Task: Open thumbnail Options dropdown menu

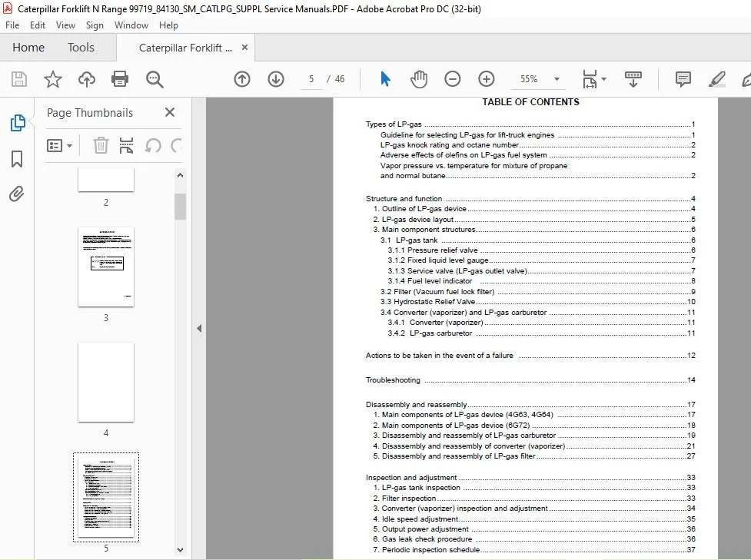Action: pos(59,145)
